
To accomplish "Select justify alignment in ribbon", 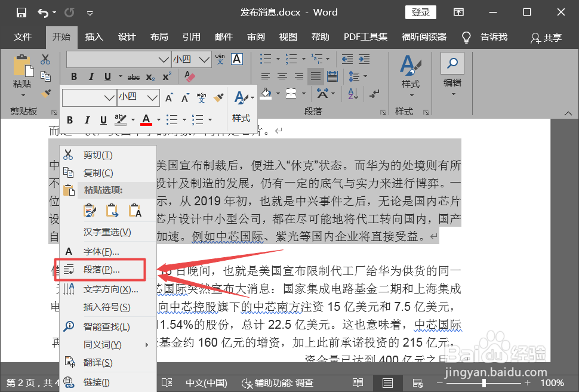I will [x=315, y=76].
